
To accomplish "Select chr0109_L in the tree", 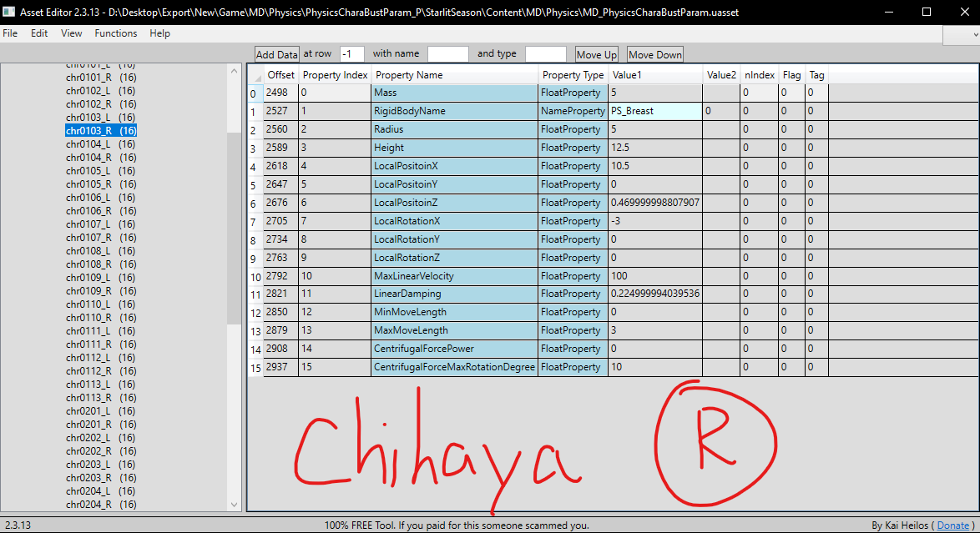I will pos(101,278).
